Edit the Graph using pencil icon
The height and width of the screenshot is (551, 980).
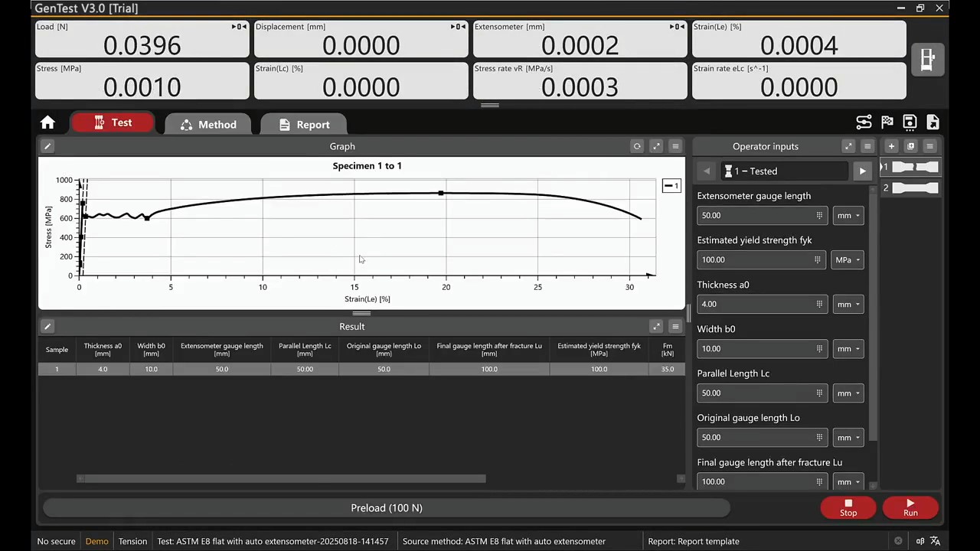[47, 146]
